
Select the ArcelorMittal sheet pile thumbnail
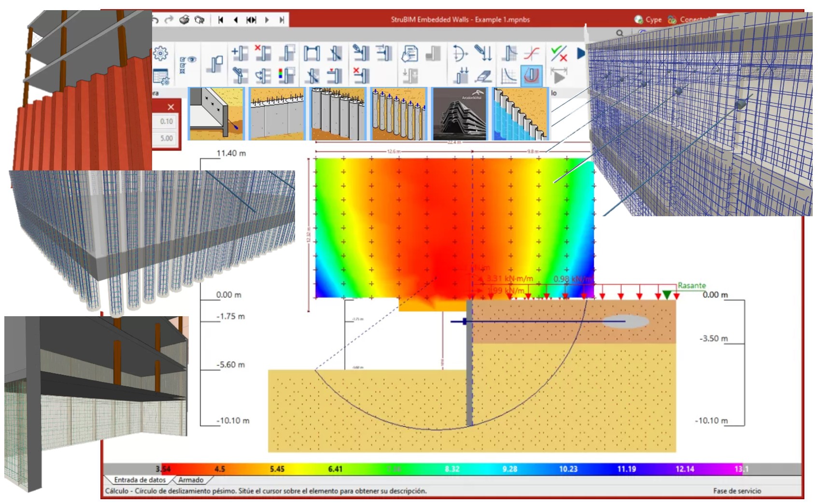pos(459,114)
